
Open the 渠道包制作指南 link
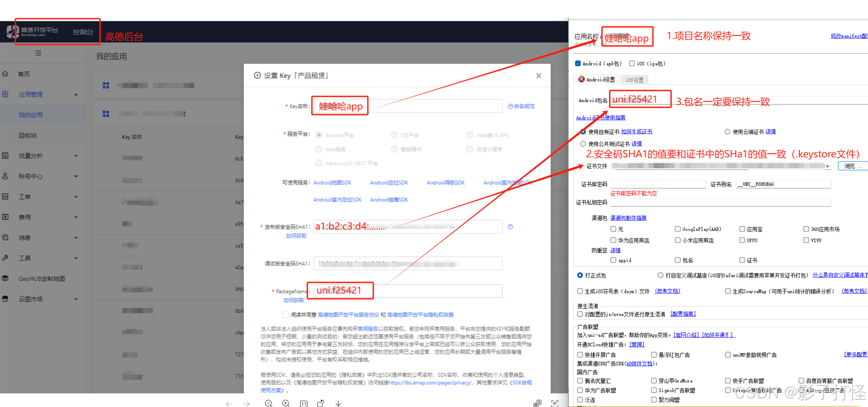628,218
